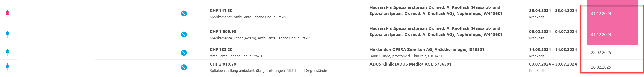The height and width of the screenshot is (77, 644).
Task: Click blue status icon beside CHF 2'010.70
Action: pyautogui.click(x=184, y=67)
